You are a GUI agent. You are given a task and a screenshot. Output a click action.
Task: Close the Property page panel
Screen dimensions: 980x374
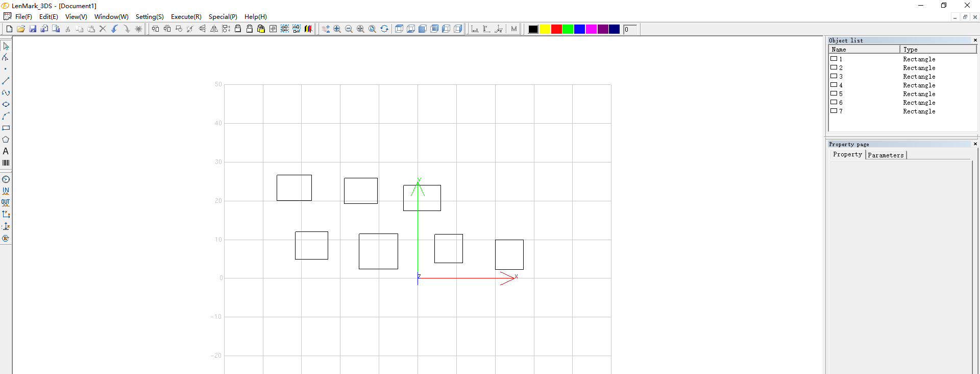tap(975, 144)
